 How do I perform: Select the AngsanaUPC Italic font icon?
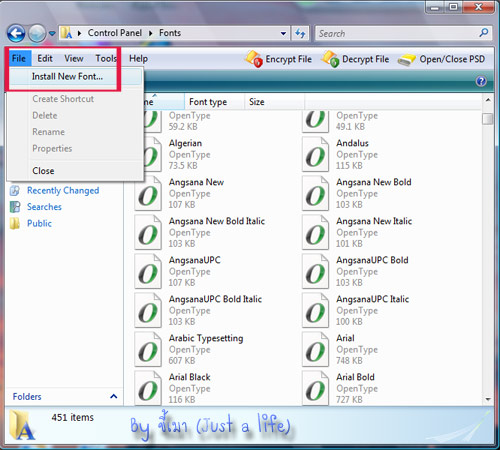(315, 310)
